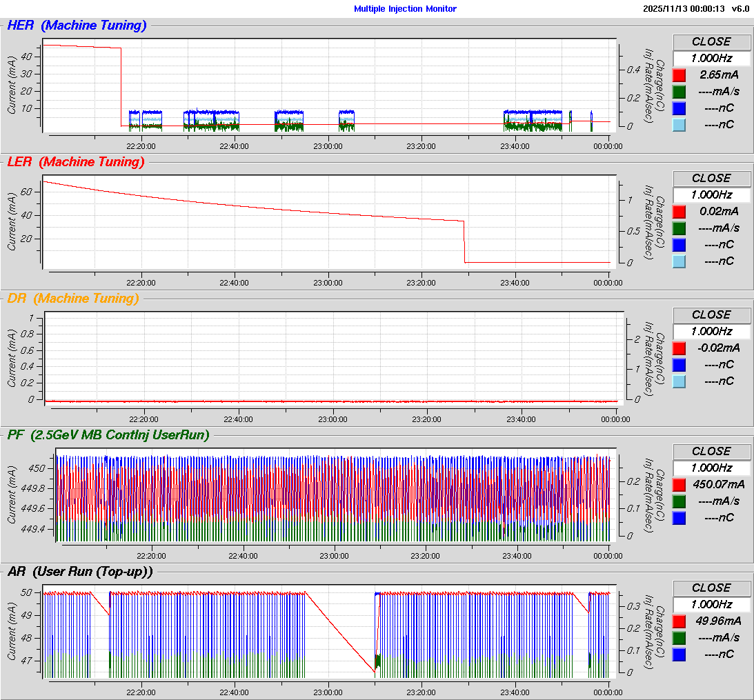754x700 pixels.
Task: Click CLOSE for the DR panel
Action: click(x=711, y=314)
